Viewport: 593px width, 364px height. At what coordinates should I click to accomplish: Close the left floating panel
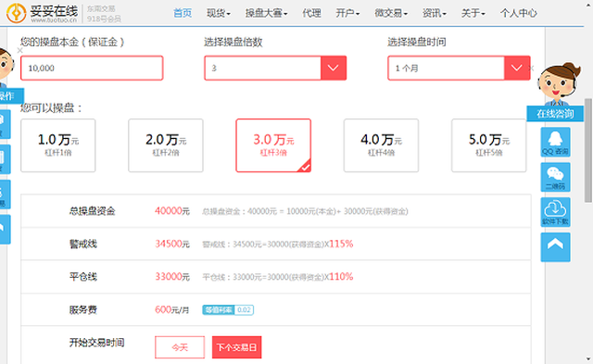click(x=20, y=50)
